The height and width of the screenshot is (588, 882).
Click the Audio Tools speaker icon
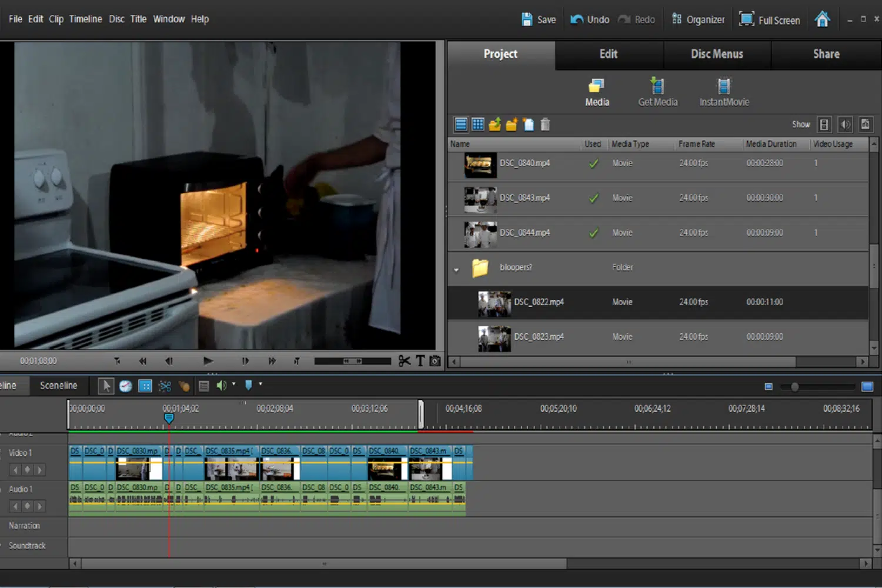(221, 386)
